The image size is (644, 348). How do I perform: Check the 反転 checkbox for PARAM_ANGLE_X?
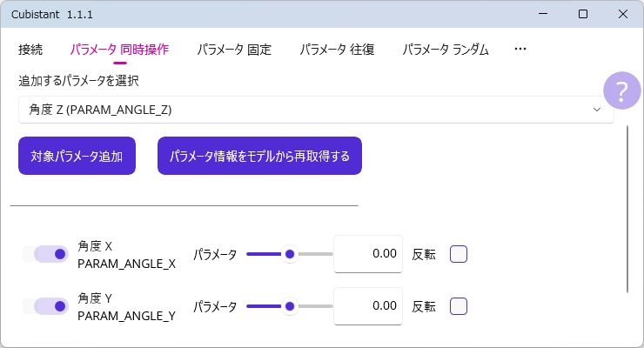(459, 254)
